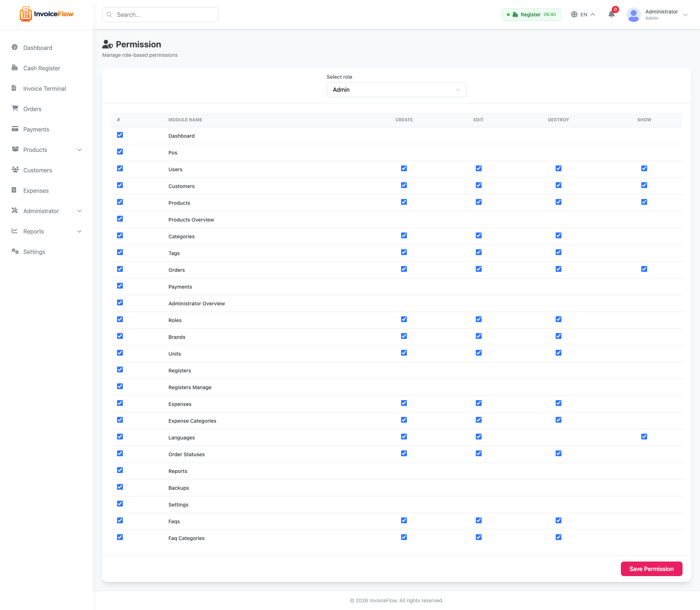Viewport: 700px width, 610px height.
Task: Click 'Expense Categories' module name
Action: click(x=192, y=421)
